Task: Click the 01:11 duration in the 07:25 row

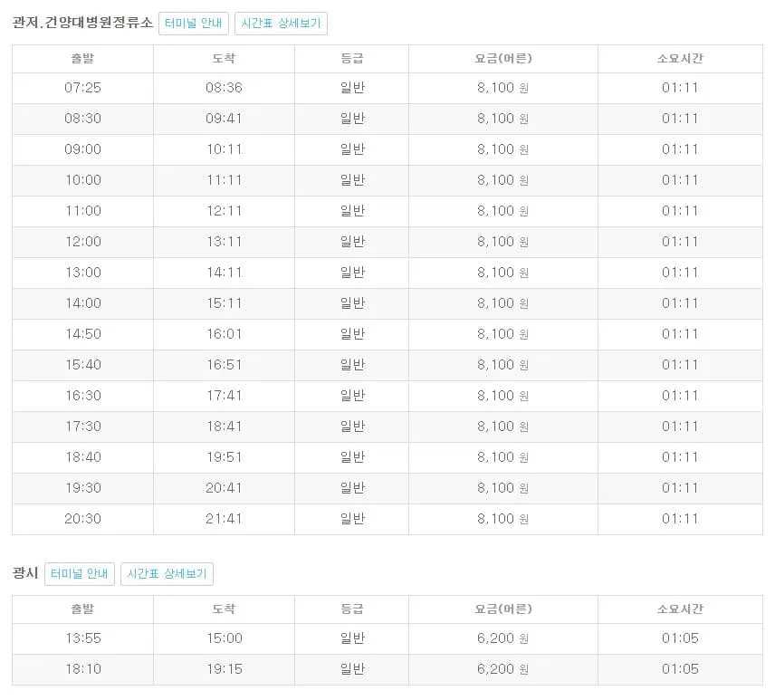Action: (680, 88)
